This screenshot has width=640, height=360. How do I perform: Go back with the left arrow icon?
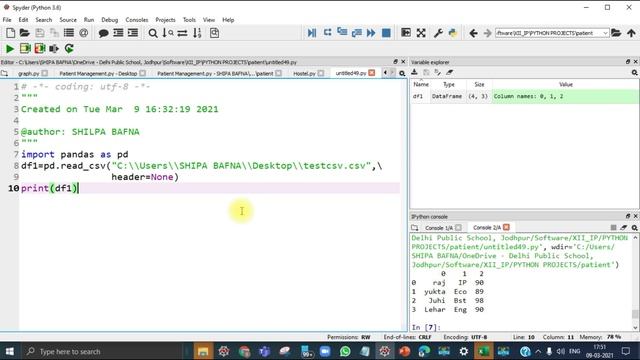pos(473,33)
